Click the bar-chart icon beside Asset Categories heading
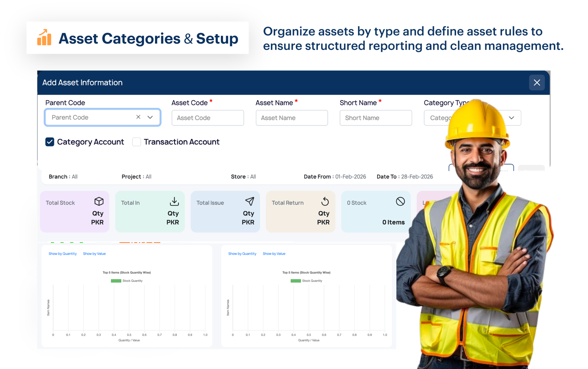The width and height of the screenshot is (588, 369). click(44, 37)
